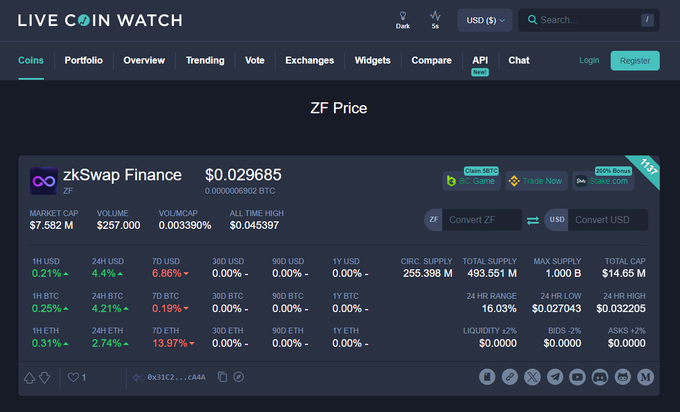Change the 5s refresh rate
Image resolution: width=680 pixels, height=412 pixels.
[435, 20]
